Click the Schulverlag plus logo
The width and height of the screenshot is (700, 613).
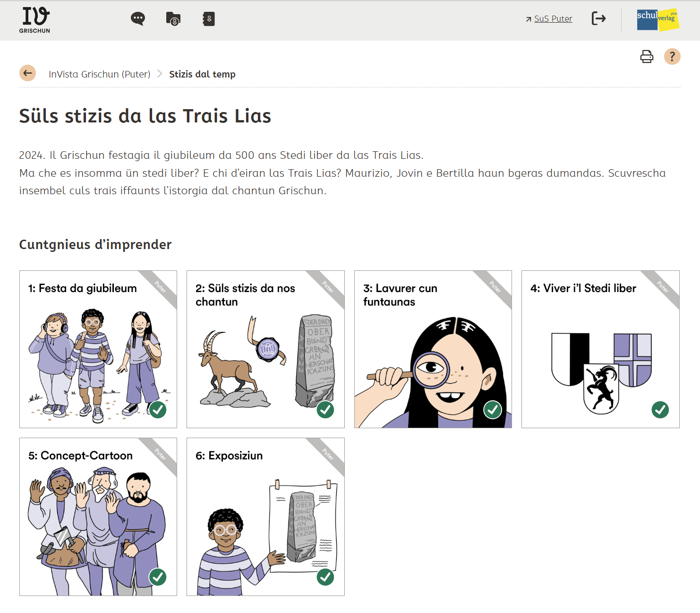tap(658, 20)
